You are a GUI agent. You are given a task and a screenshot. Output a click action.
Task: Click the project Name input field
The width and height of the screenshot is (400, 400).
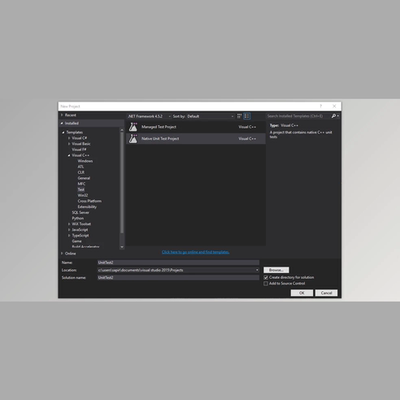[178, 263]
